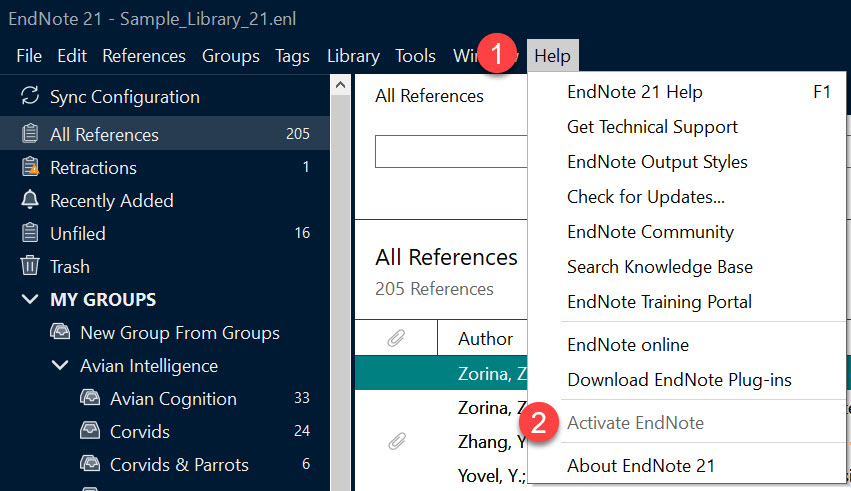
Task: Click the 205 References count text
Action: pos(434,289)
